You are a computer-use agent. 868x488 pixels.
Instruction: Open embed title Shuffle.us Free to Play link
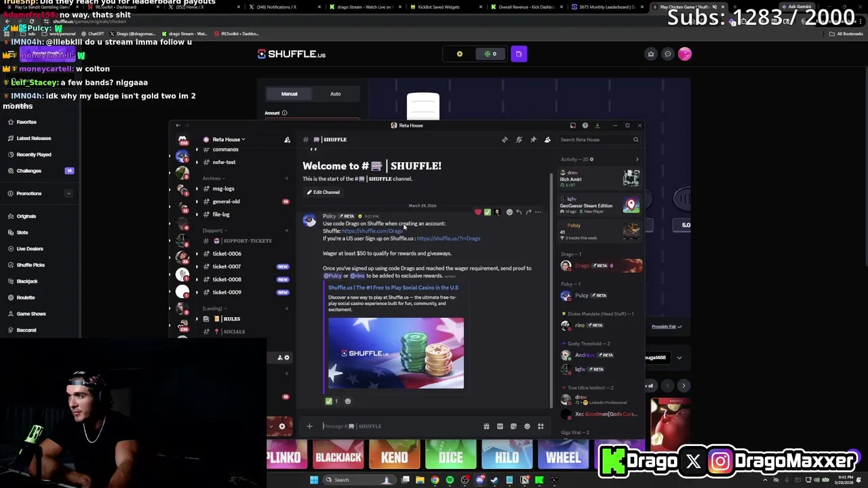(x=393, y=287)
